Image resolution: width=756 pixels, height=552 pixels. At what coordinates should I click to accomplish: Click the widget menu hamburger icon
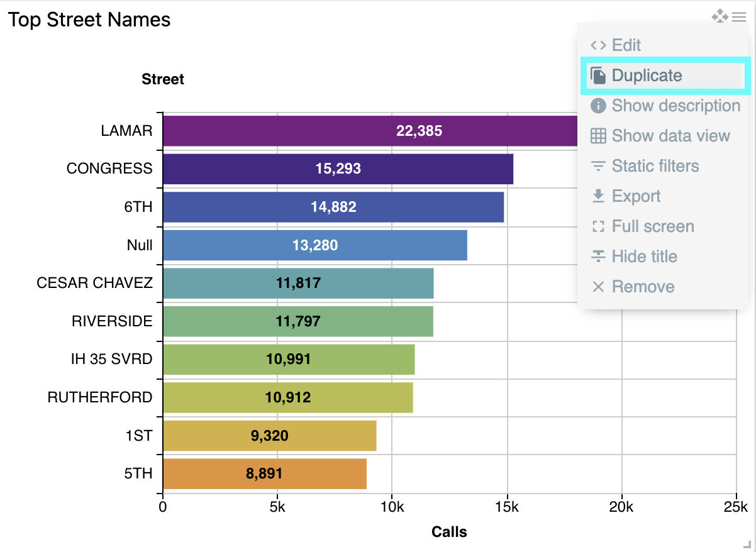coord(739,17)
